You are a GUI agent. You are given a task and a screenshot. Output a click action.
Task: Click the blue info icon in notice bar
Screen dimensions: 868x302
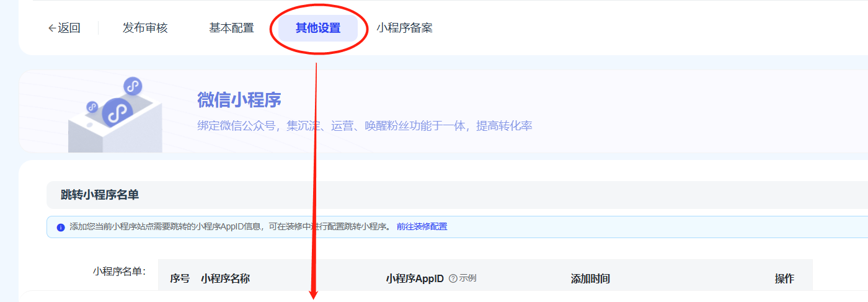(x=61, y=228)
